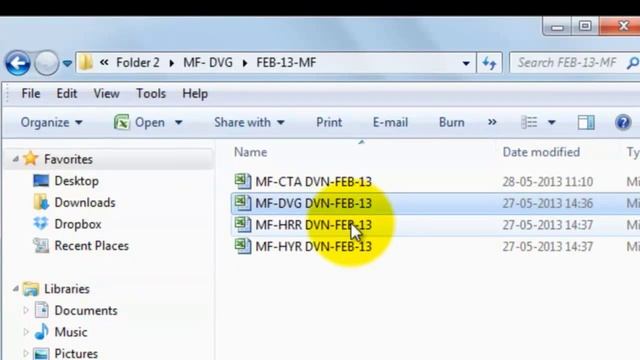Click the Favorites star icon

31,158
